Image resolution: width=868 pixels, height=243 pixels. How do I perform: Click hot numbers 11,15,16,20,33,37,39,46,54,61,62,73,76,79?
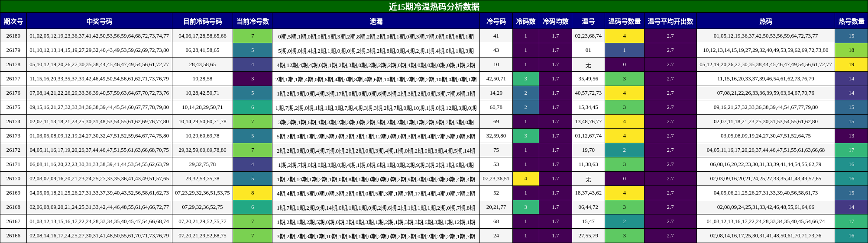click(766, 79)
